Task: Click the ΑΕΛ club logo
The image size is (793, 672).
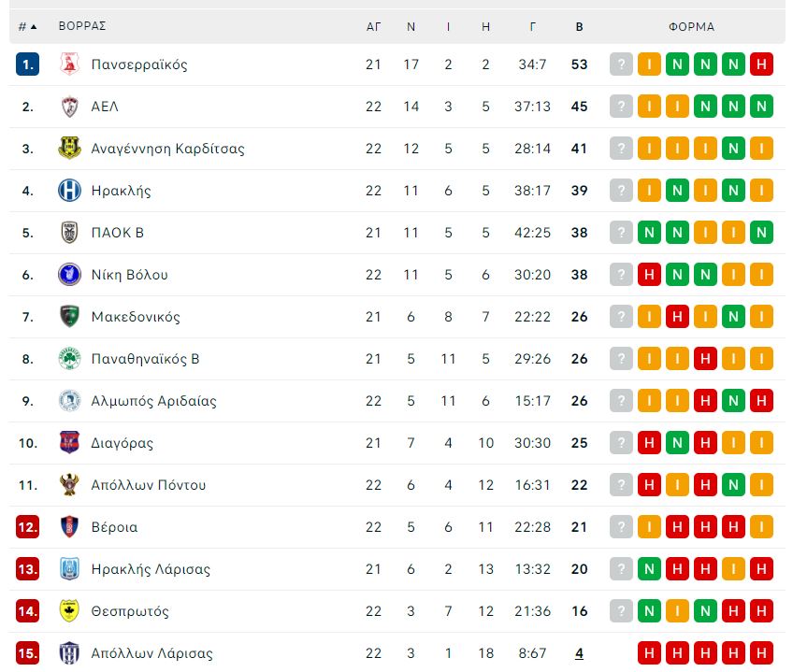Action: tap(69, 107)
